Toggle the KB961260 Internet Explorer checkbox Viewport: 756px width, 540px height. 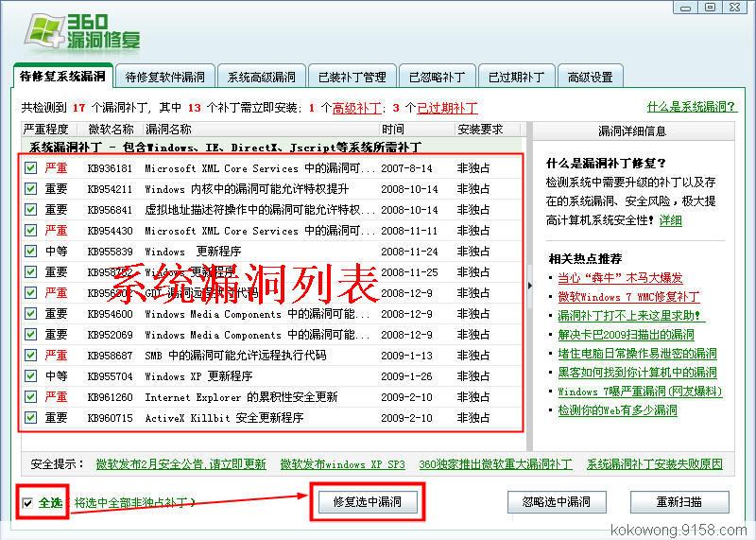(x=31, y=396)
